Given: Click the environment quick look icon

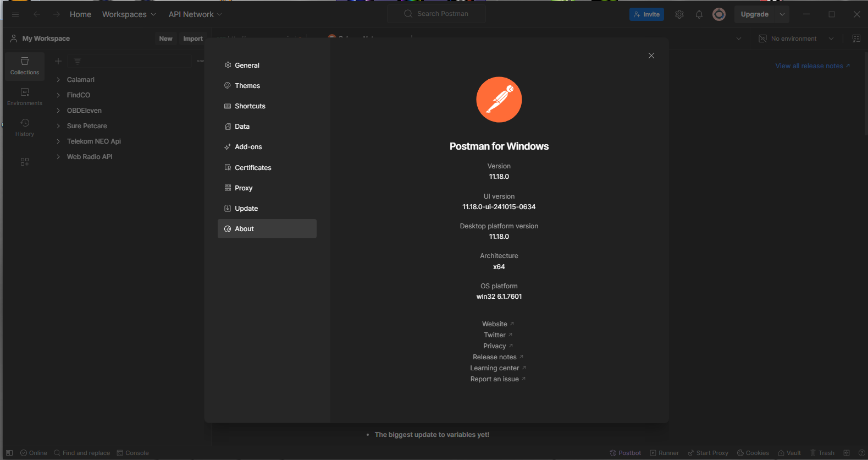Looking at the screenshot, I should [x=762, y=39].
